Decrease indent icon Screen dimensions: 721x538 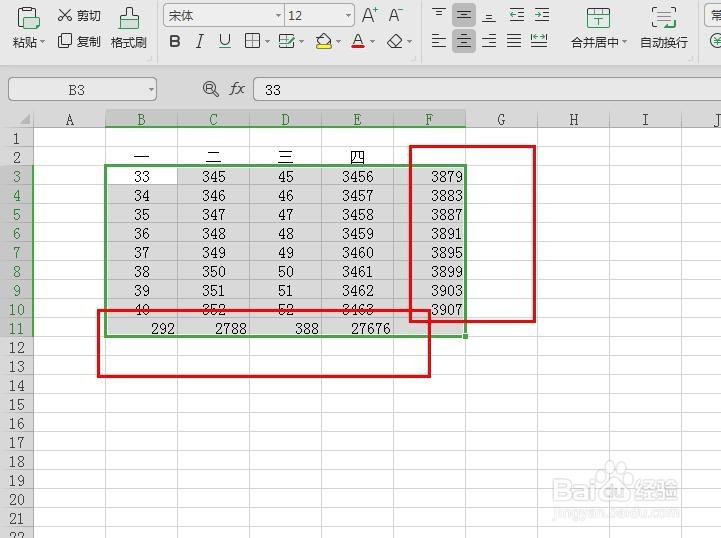coord(517,16)
